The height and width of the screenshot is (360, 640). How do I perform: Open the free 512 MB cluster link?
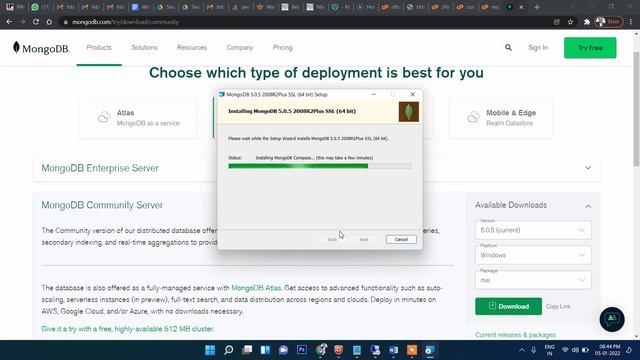128,329
